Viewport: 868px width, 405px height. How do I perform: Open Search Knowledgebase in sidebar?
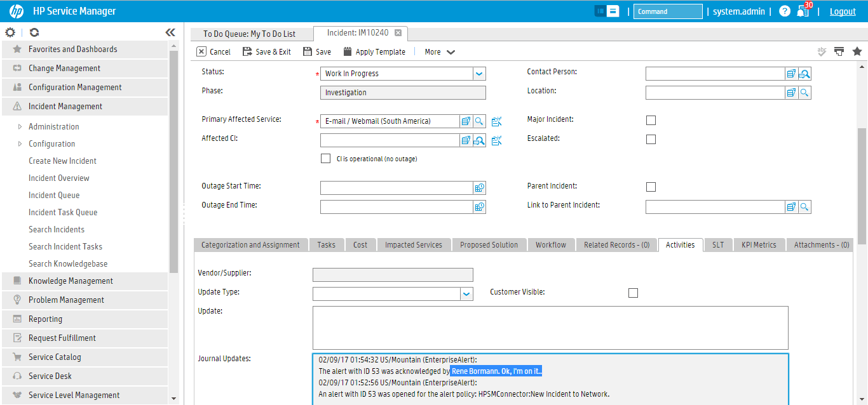click(x=68, y=264)
